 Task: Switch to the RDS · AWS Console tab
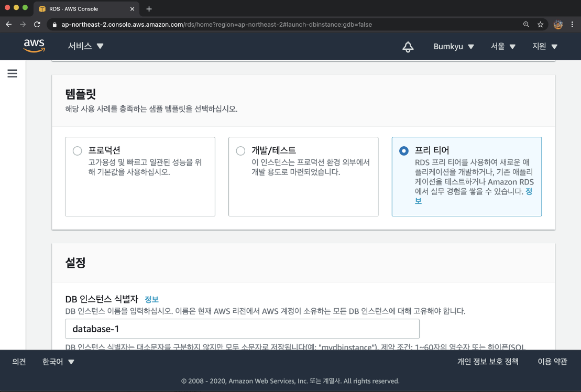(x=86, y=9)
